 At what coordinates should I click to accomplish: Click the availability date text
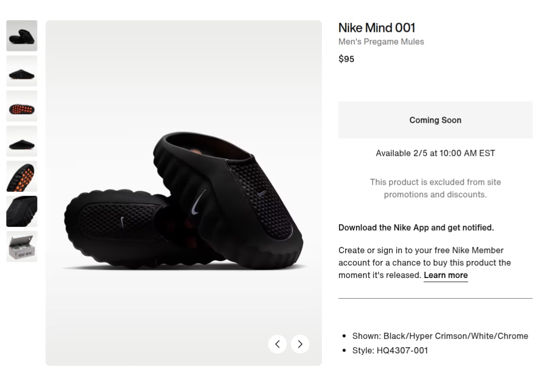point(435,153)
